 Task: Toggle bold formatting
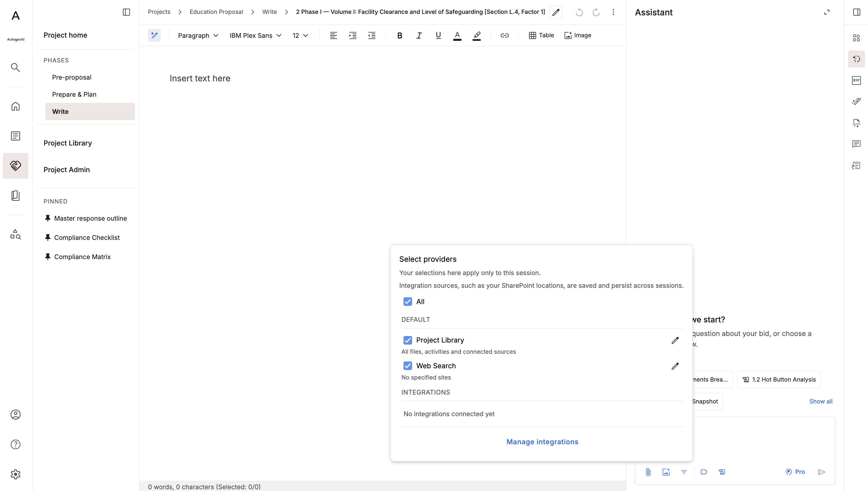coord(400,35)
